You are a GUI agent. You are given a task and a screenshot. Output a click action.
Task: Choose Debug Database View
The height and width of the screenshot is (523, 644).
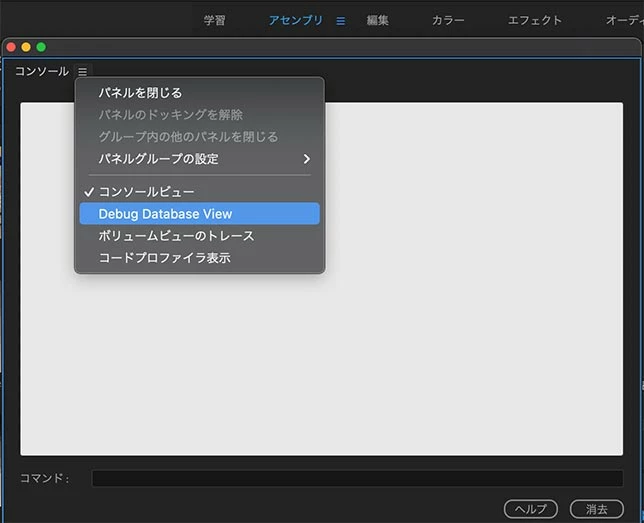tap(199, 214)
